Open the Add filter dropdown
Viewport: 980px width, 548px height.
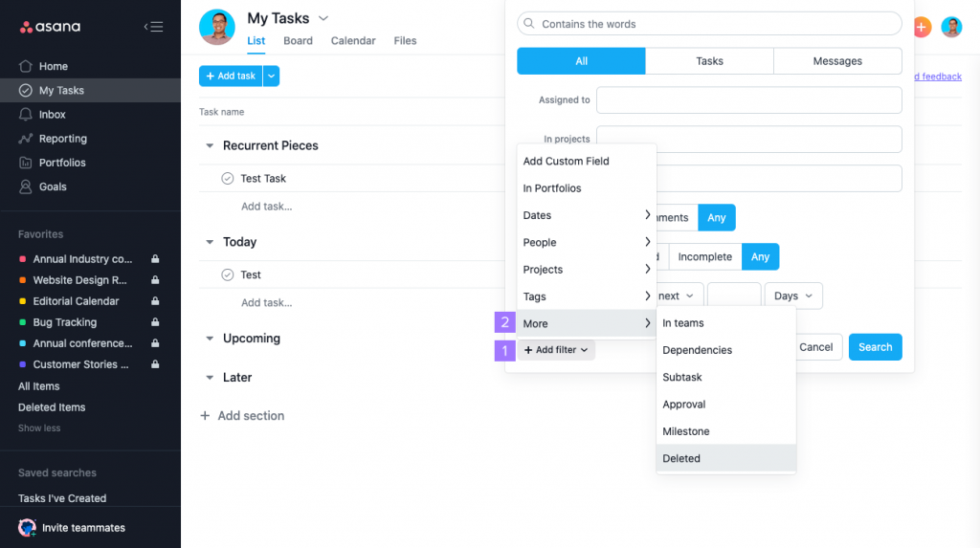pos(556,350)
